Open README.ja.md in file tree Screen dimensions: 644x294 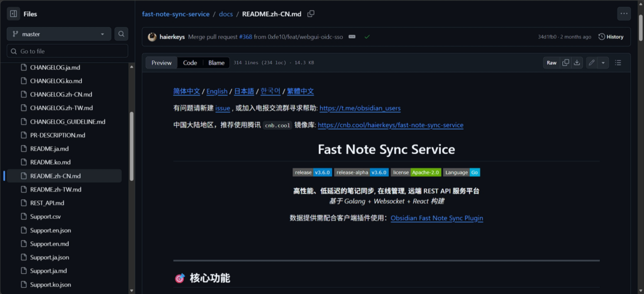click(49, 148)
